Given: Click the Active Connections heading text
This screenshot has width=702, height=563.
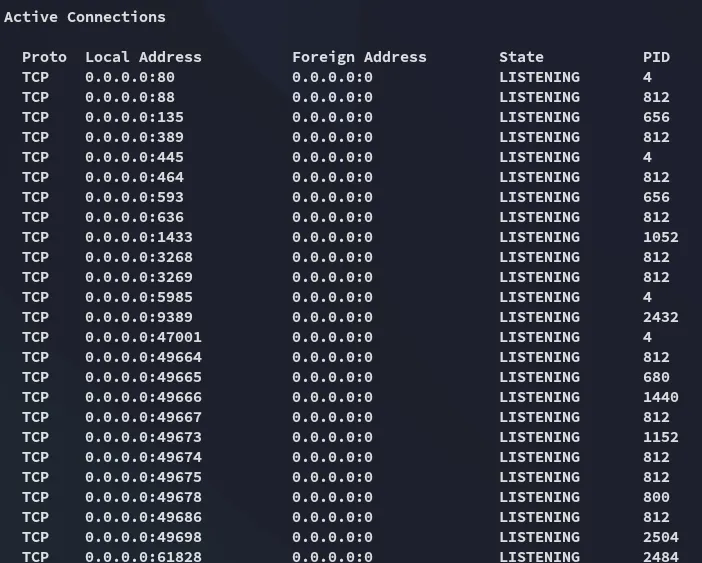Looking at the screenshot, I should (x=84, y=17).
